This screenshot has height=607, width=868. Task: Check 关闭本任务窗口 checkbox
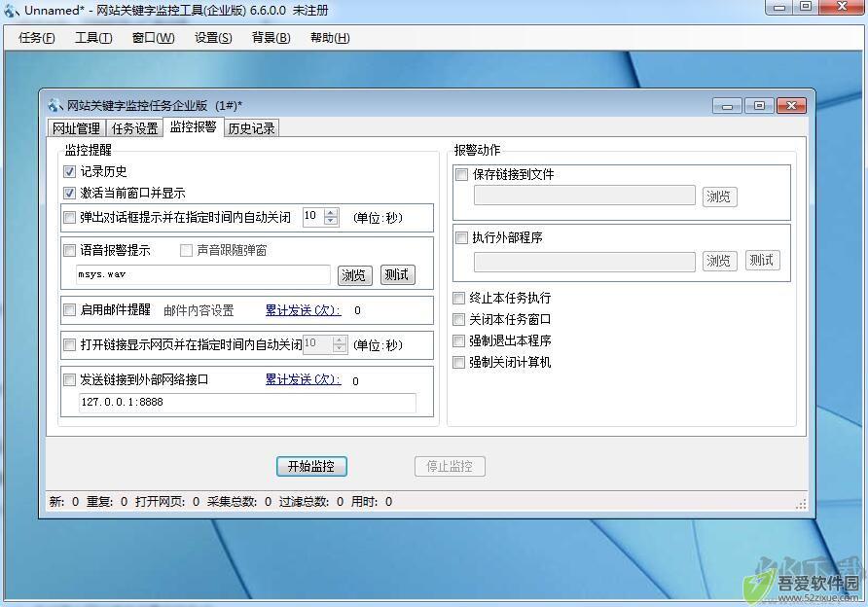click(459, 319)
